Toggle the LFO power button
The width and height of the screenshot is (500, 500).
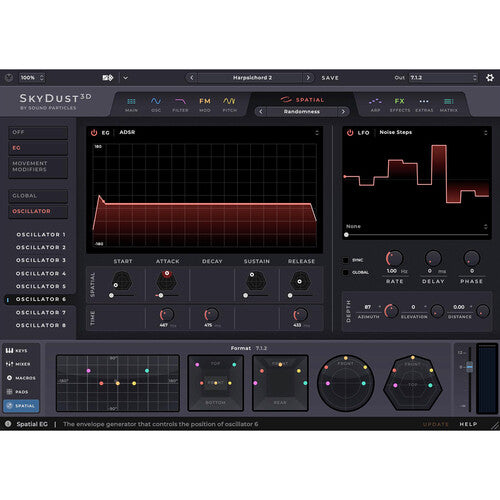click(350, 133)
